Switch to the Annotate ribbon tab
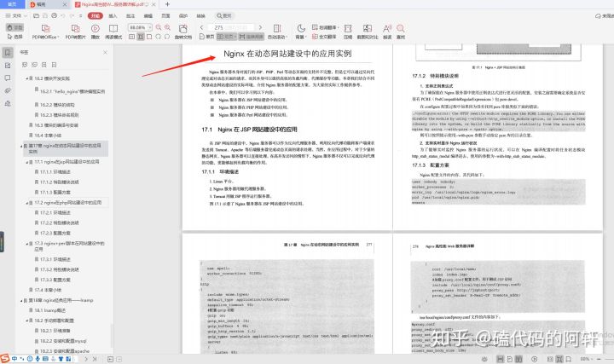The image size is (614, 364). (x=130, y=15)
